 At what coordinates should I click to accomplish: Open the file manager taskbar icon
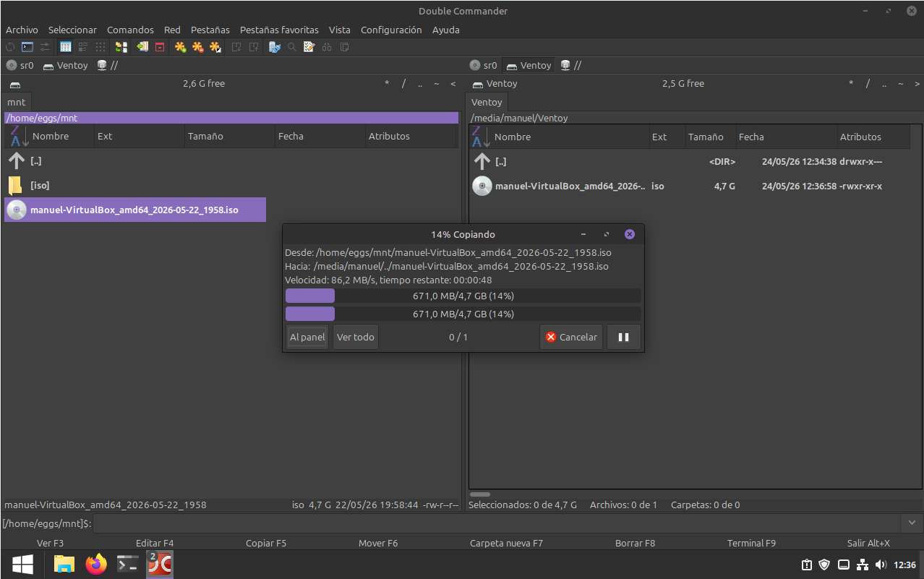[x=64, y=564]
